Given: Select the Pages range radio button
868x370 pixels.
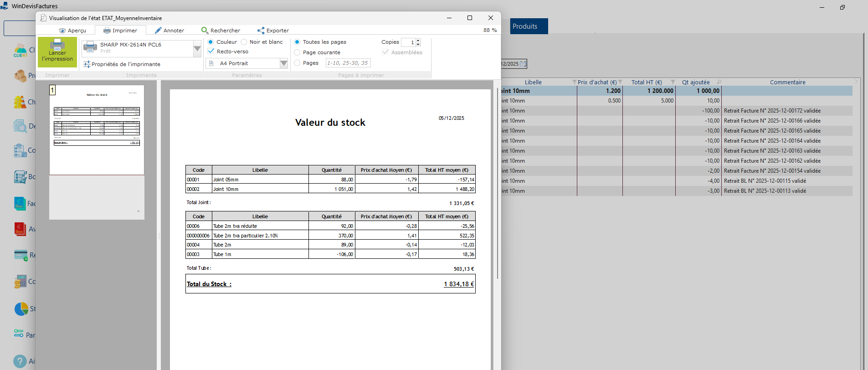Looking at the screenshot, I should [297, 63].
